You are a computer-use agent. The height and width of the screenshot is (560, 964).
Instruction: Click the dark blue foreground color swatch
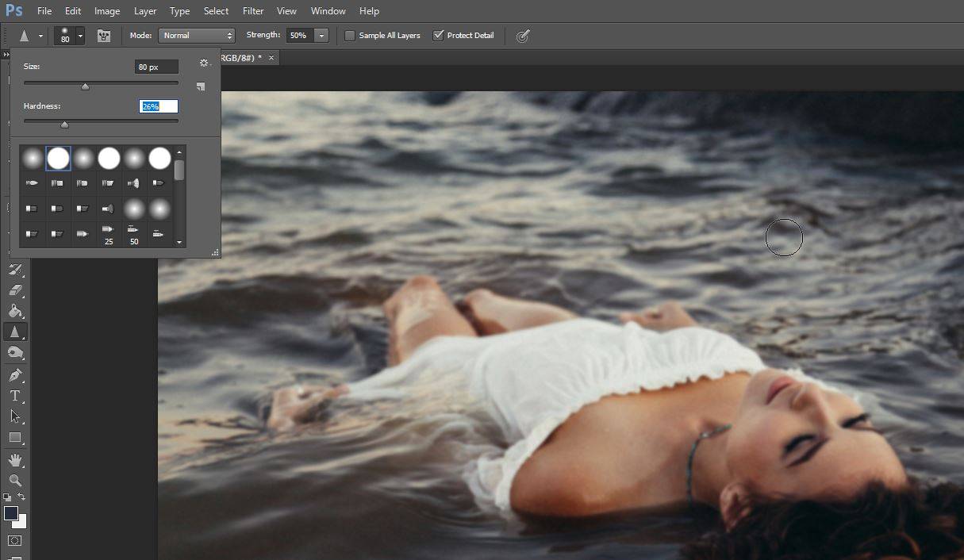11,513
